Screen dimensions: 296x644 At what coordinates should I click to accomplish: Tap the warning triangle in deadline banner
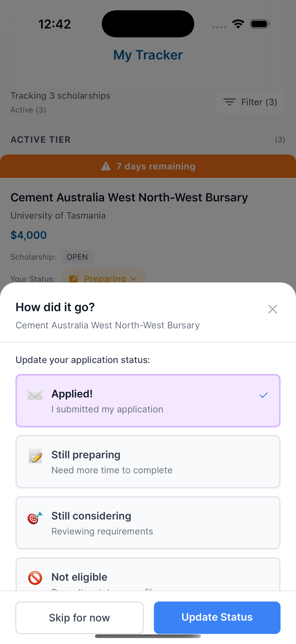tap(106, 166)
